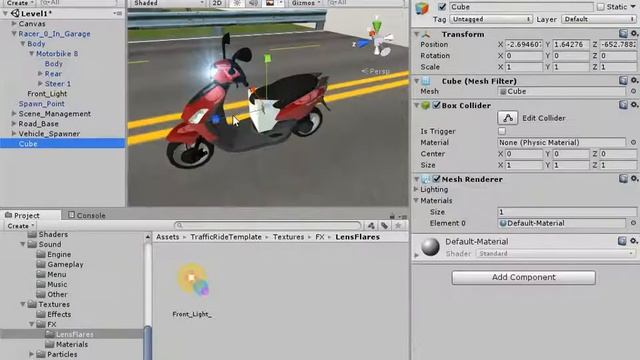Open Hierarchy panel options menu icon
The height and width of the screenshot is (360, 640).
[x=118, y=13]
